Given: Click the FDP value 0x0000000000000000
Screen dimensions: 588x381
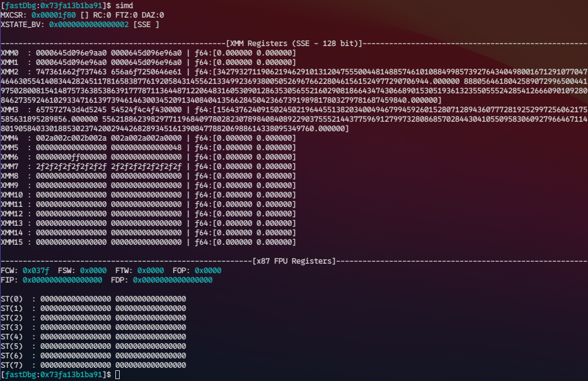Looking at the screenshot, I should pos(173,280).
